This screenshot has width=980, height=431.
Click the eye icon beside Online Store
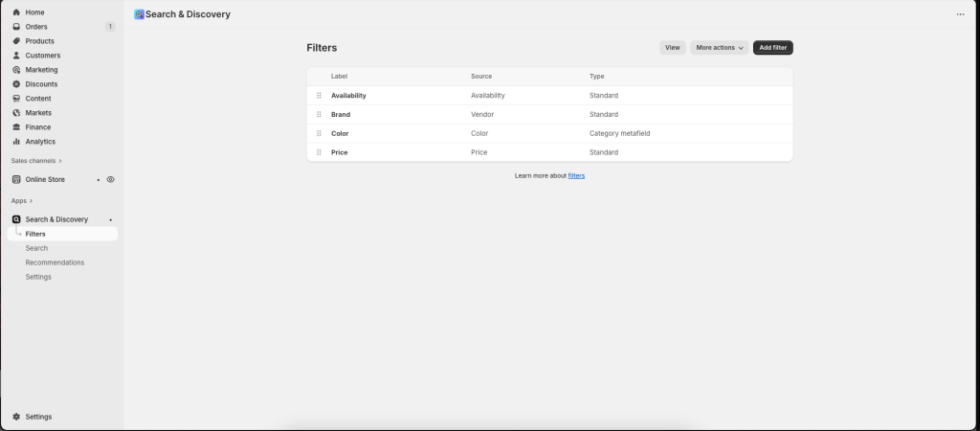tap(111, 179)
